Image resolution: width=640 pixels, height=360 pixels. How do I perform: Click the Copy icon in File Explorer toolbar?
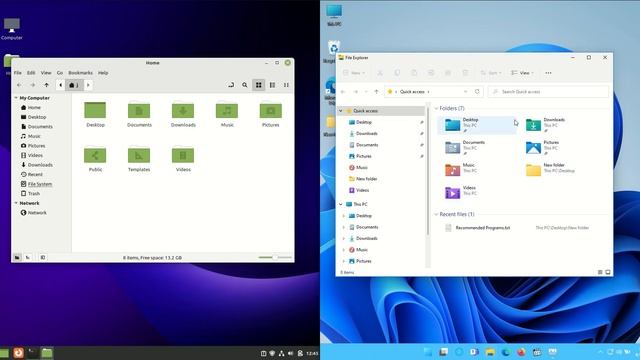pyautogui.click(x=397, y=73)
